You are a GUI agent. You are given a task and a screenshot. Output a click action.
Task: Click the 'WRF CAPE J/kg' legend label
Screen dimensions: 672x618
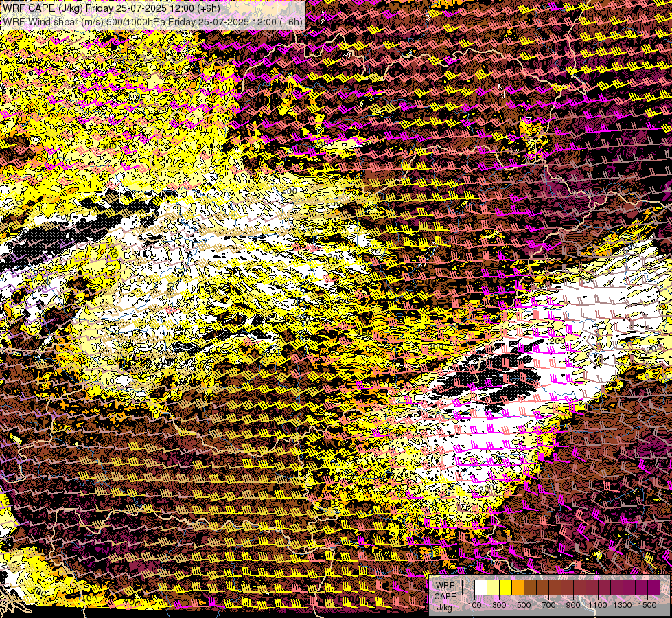445,596
